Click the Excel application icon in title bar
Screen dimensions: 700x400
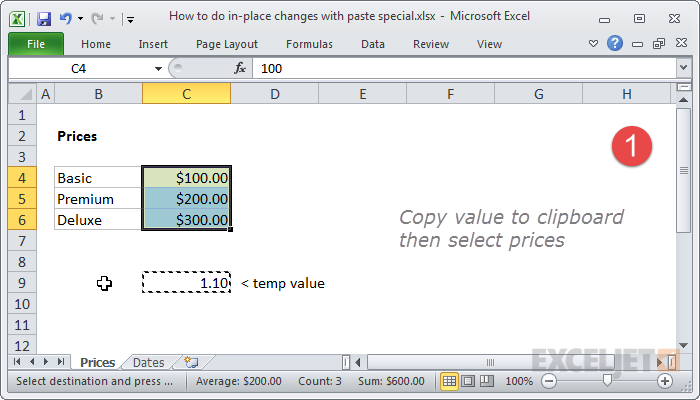17,19
